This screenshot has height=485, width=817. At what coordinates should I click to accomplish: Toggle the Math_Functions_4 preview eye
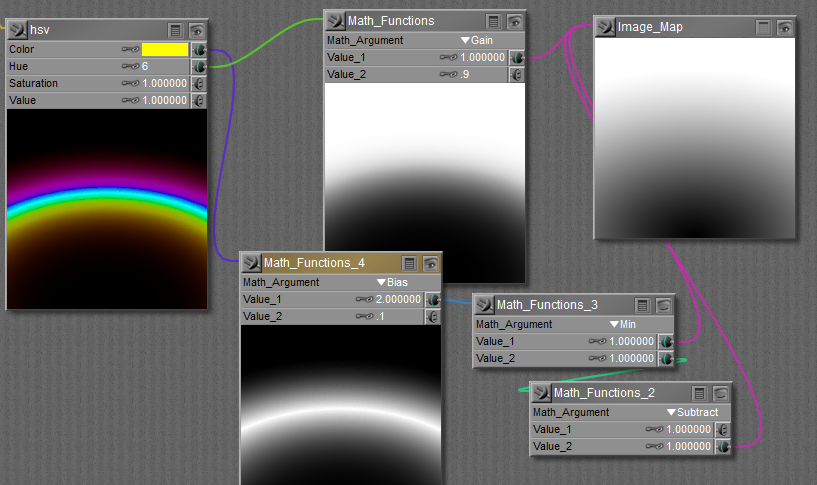click(x=430, y=264)
